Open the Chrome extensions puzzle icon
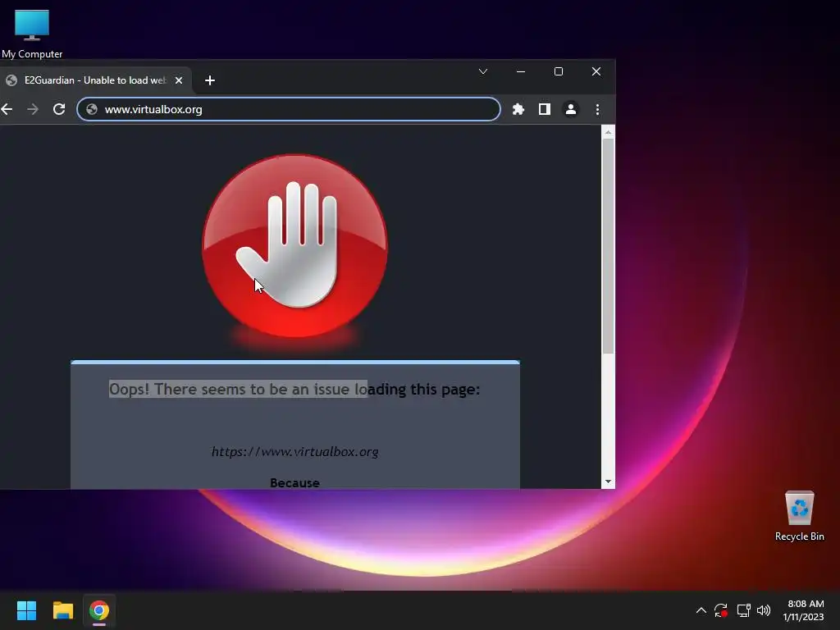This screenshot has width=840, height=630. [518, 109]
